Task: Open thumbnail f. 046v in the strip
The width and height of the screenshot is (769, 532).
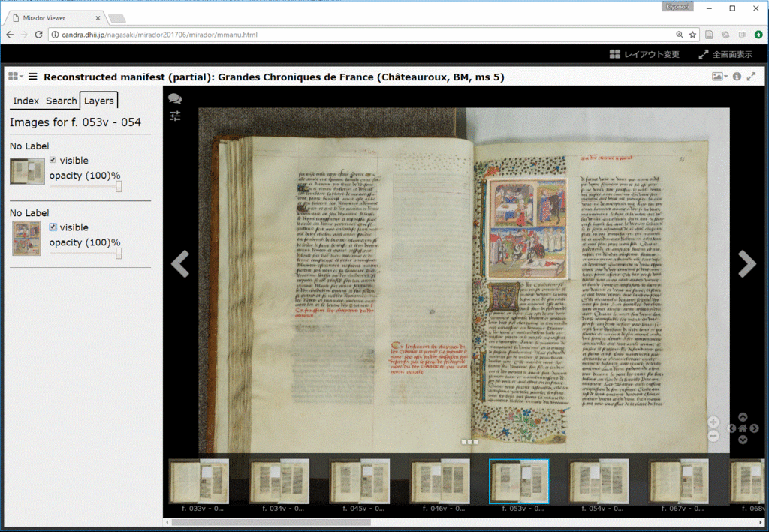Action: click(440, 481)
